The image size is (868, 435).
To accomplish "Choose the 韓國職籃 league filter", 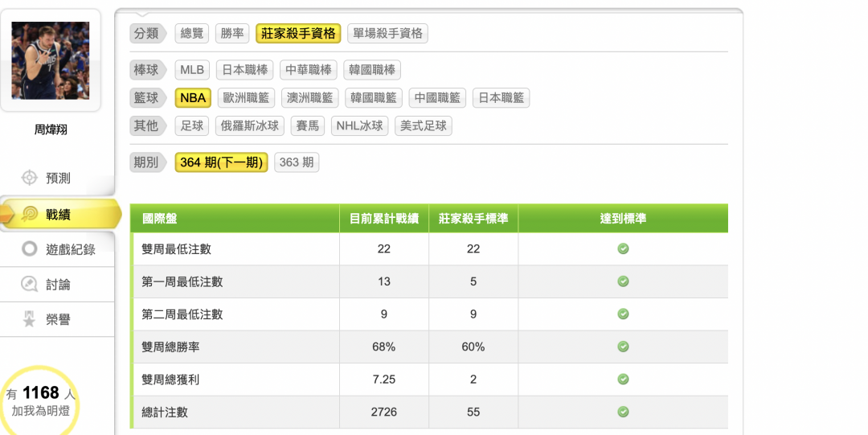I will [x=373, y=98].
